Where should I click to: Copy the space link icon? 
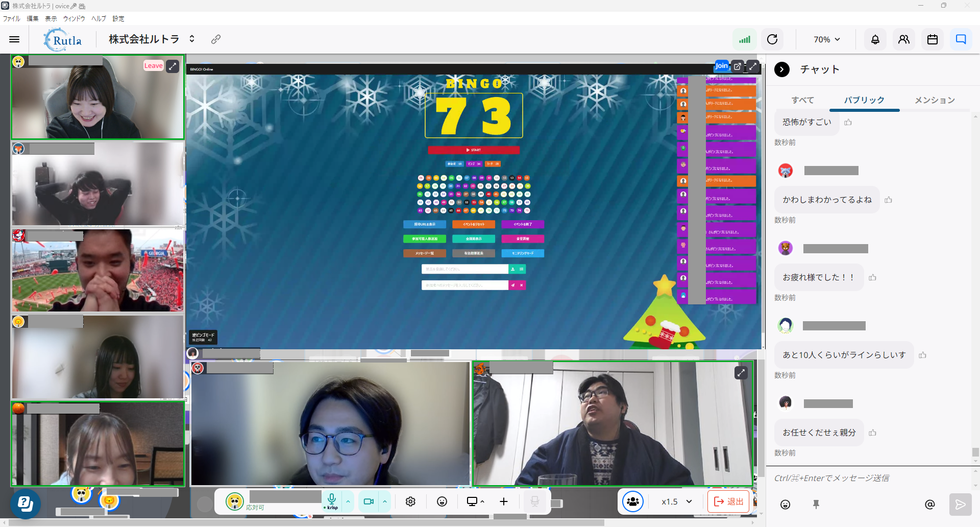(216, 39)
